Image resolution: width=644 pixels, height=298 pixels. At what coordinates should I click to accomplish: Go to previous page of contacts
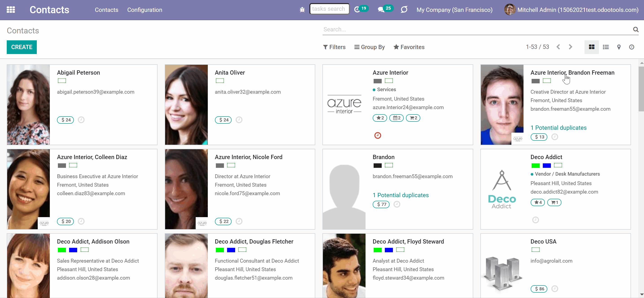tap(558, 47)
